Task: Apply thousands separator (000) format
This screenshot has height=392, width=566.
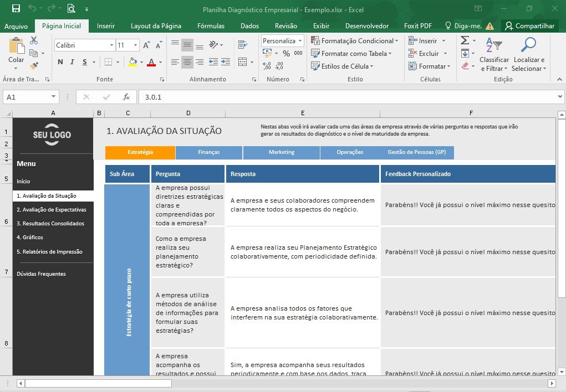Action: [298, 53]
